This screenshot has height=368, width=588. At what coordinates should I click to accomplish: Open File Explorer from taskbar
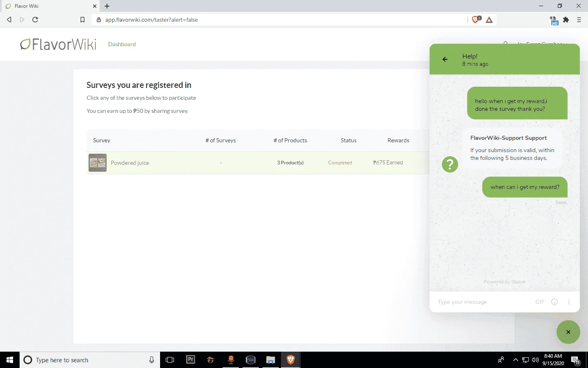(x=271, y=360)
